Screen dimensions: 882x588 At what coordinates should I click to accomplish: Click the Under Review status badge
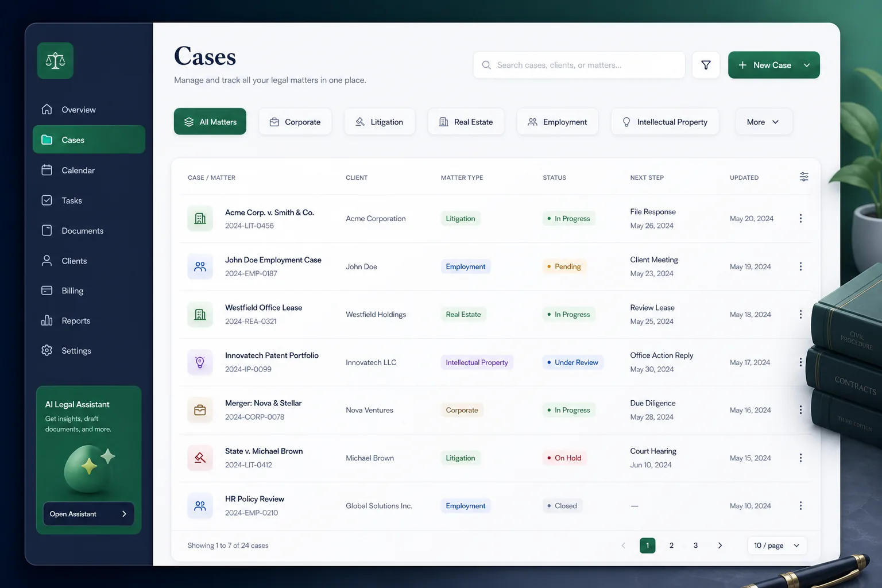point(572,362)
